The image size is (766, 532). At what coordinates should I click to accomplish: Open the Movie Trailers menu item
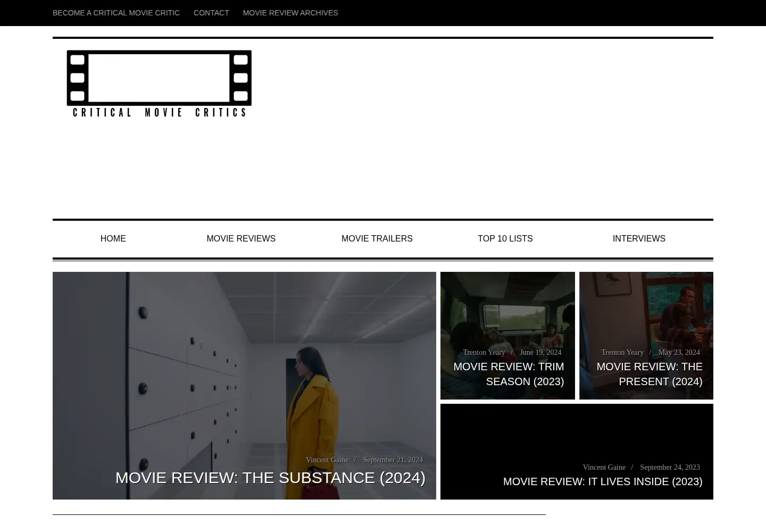pos(377,239)
